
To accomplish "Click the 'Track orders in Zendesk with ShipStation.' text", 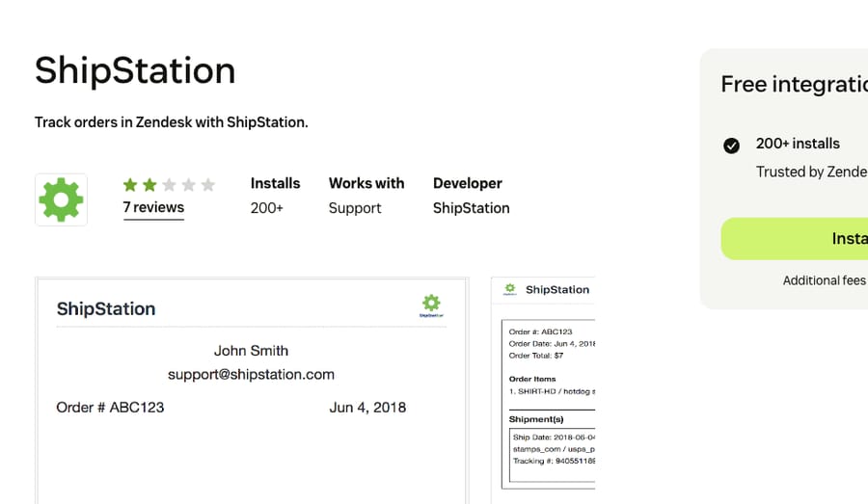I will click(171, 122).
